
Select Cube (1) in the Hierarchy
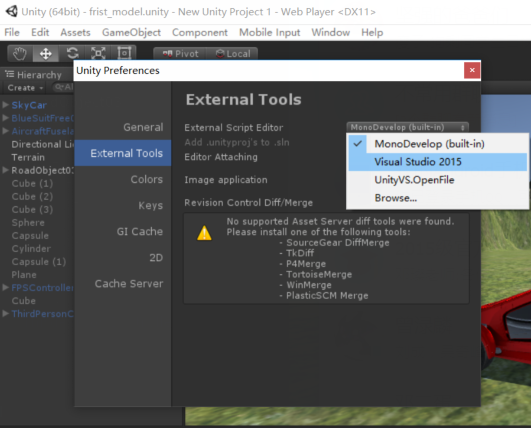[x=32, y=184]
